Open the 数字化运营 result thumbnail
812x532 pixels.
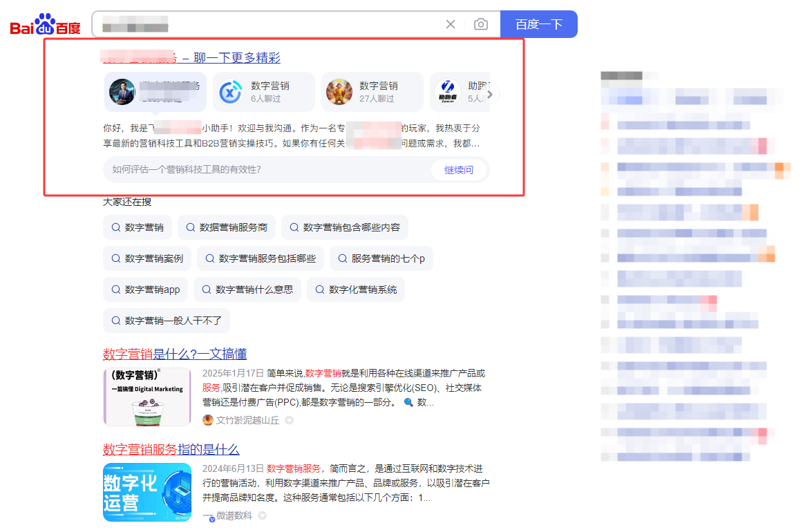click(x=147, y=492)
